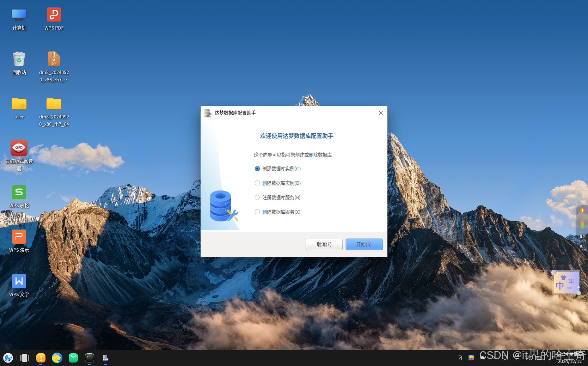Close the 达梦数据库配置助手 dialog

pos(381,113)
